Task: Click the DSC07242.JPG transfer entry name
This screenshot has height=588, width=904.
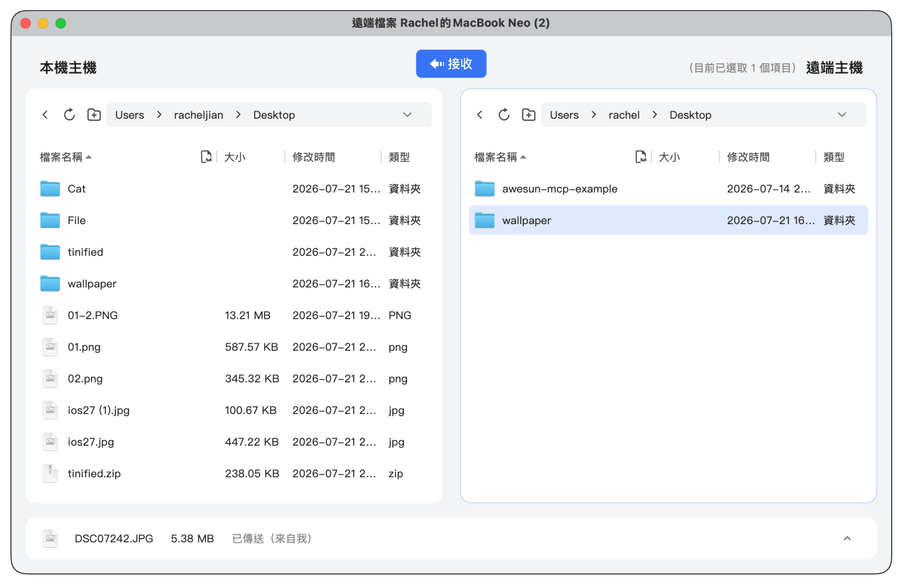Action: [114, 539]
